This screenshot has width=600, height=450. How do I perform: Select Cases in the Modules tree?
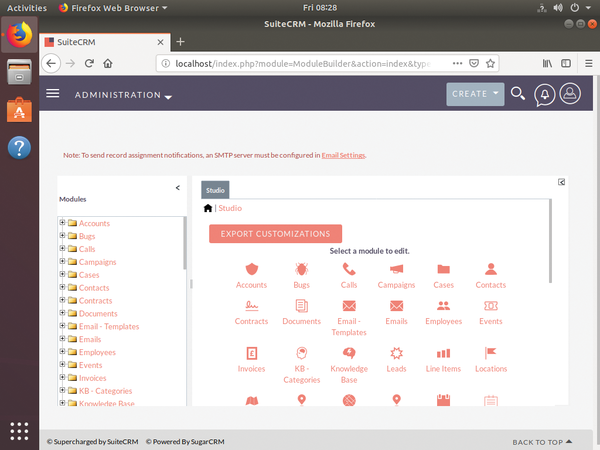[89, 275]
